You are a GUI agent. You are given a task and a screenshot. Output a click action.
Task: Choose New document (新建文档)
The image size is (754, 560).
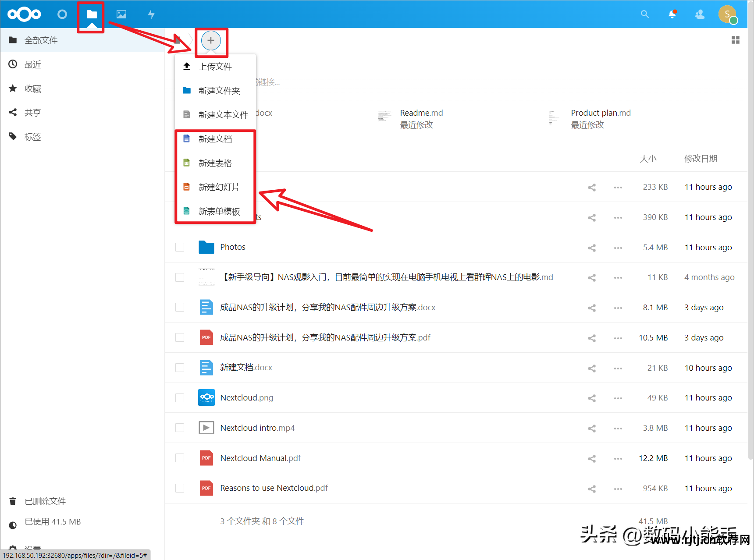215,139
